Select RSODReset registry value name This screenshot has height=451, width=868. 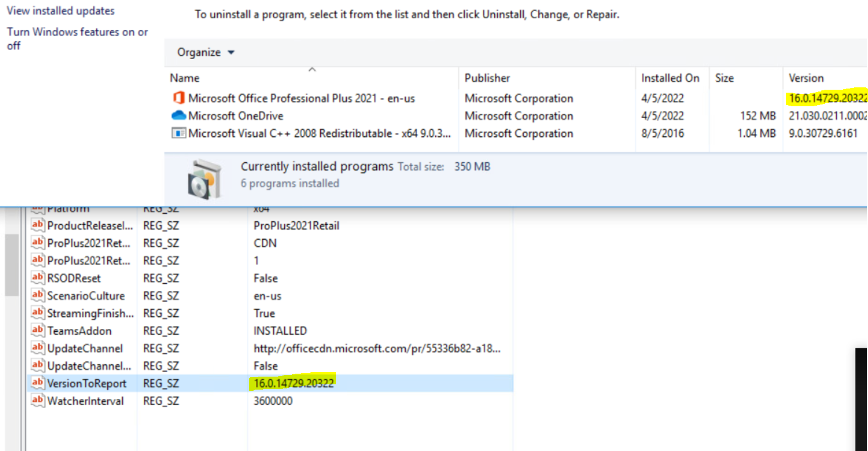[74, 278]
